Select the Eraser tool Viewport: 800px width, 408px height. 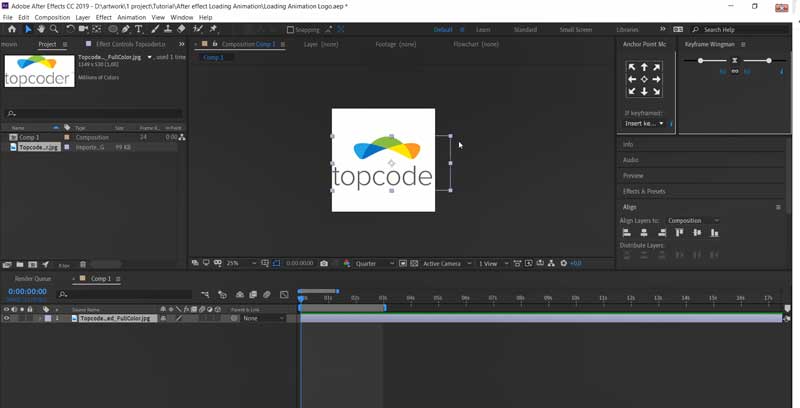181,30
